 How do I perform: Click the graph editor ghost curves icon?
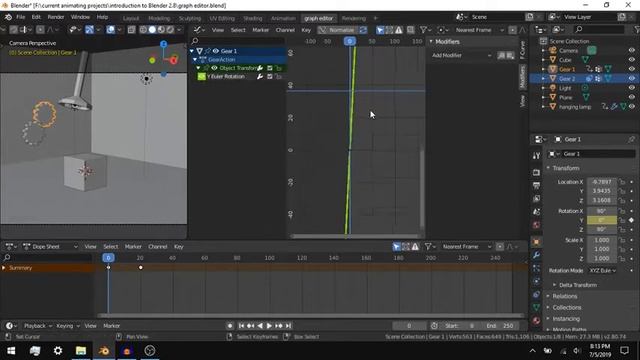pos(411,30)
